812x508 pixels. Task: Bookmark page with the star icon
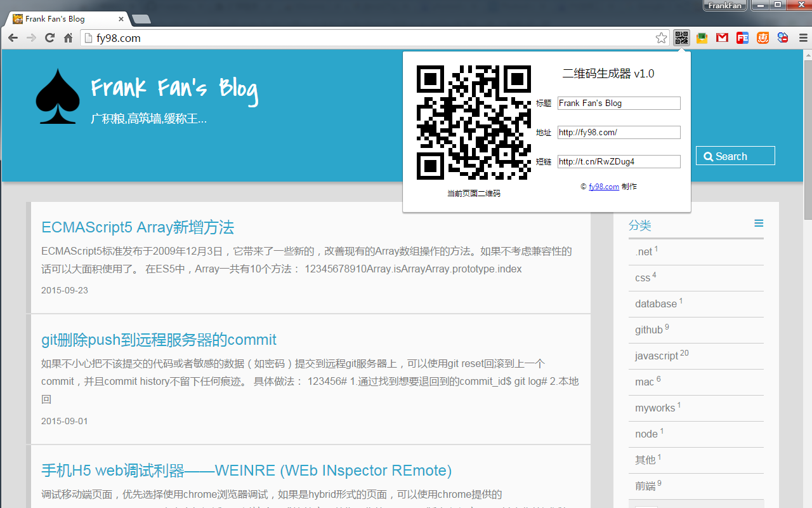pos(662,38)
